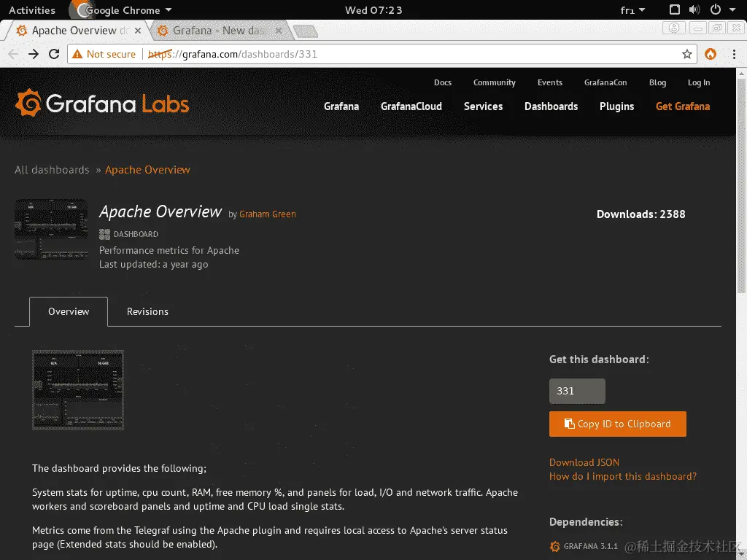Click the Grafana Labs logo

[x=102, y=103]
